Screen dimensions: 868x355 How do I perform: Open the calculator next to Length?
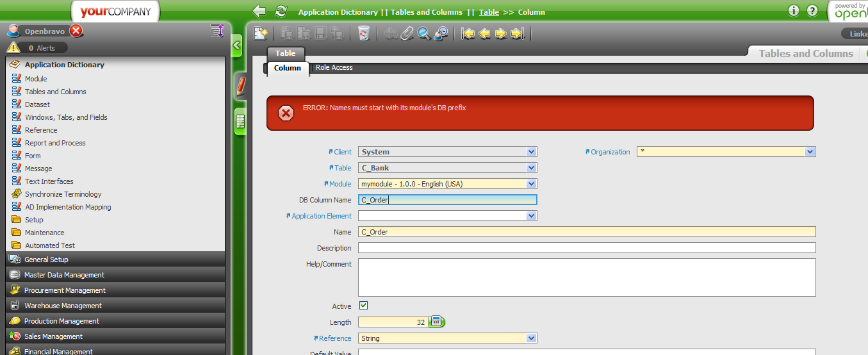point(437,322)
